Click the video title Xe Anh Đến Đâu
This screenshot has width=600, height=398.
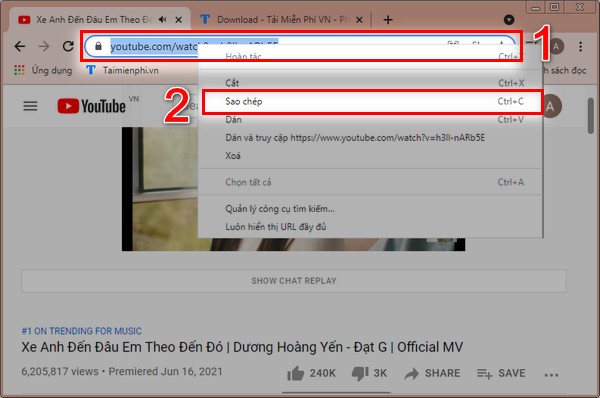(x=242, y=347)
